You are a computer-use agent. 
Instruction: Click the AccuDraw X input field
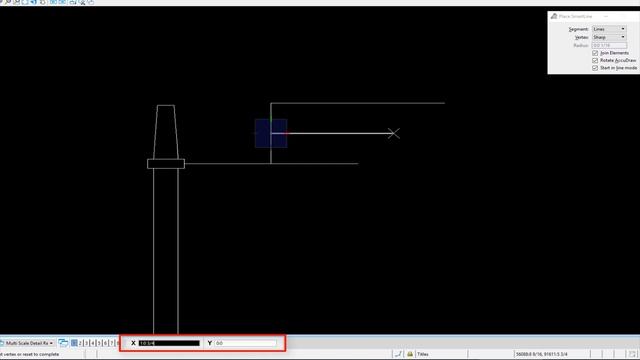169,343
